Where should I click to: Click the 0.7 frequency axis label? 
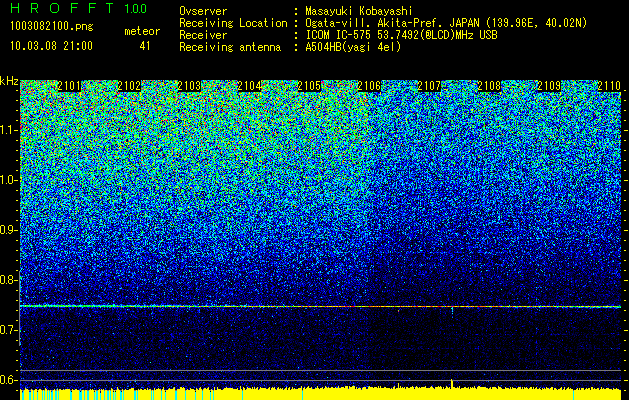click(x=8, y=330)
